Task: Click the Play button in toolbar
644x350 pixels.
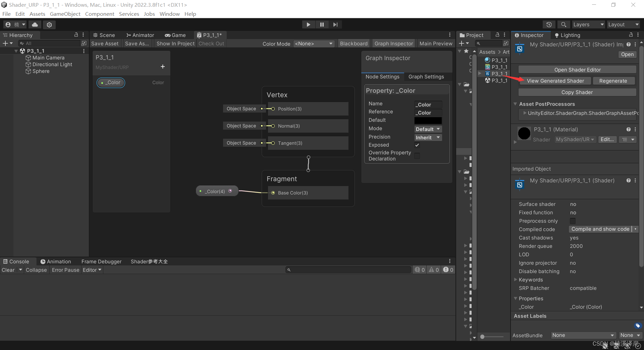Action: tap(308, 25)
